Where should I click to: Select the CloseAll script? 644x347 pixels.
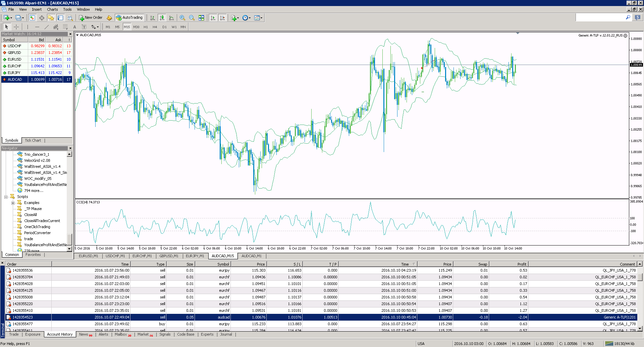pyautogui.click(x=31, y=215)
